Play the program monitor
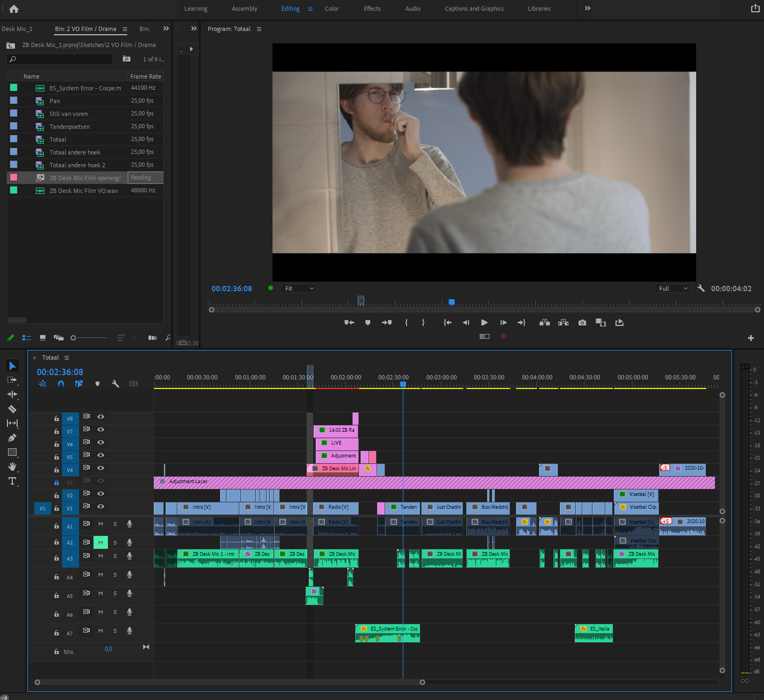Image resolution: width=764 pixels, height=700 pixels. [484, 322]
